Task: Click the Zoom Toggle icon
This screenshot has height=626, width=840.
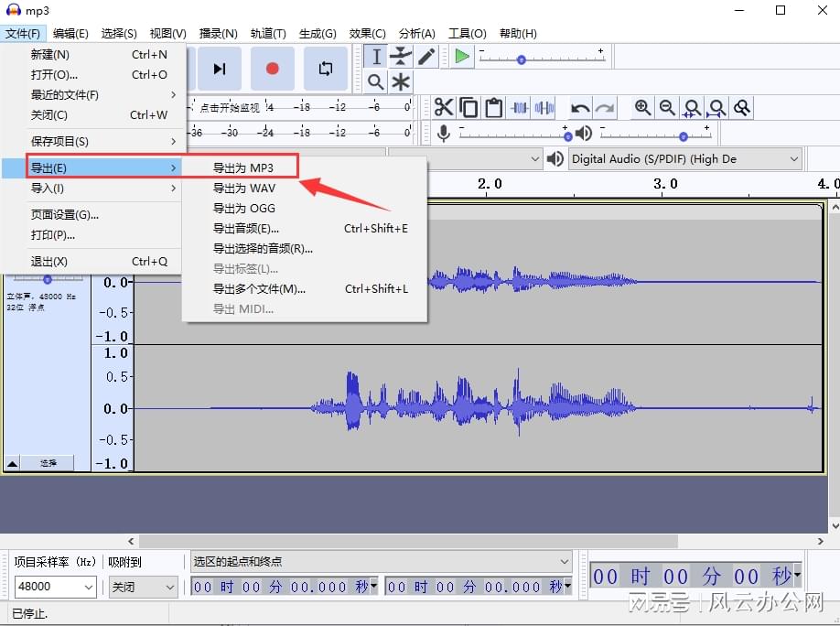Action: pos(741,107)
